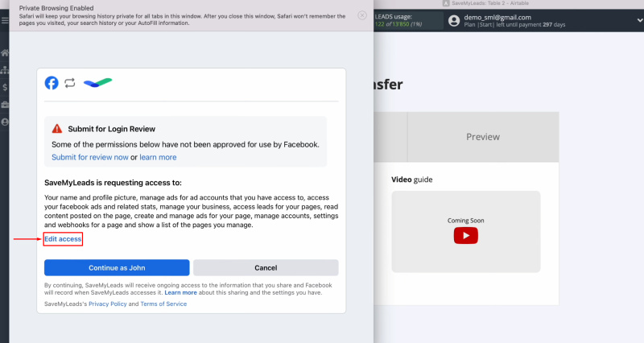Switch to the Preview tab
644x343 pixels.
pyautogui.click(x=482, y=137)
